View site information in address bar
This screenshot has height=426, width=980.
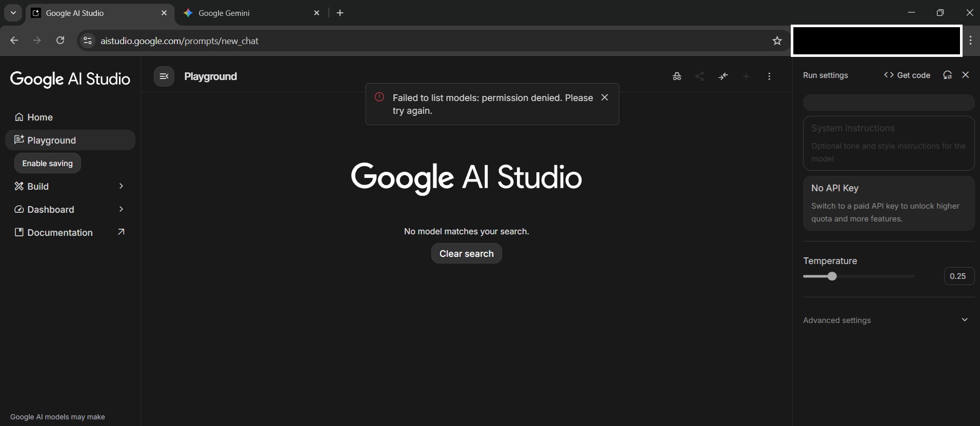tap(88, 41)
